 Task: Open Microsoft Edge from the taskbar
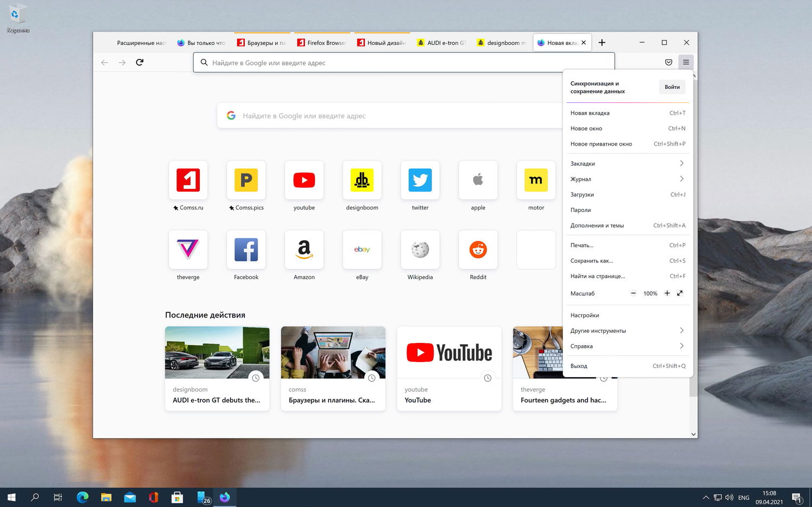(x=82, y=497)
